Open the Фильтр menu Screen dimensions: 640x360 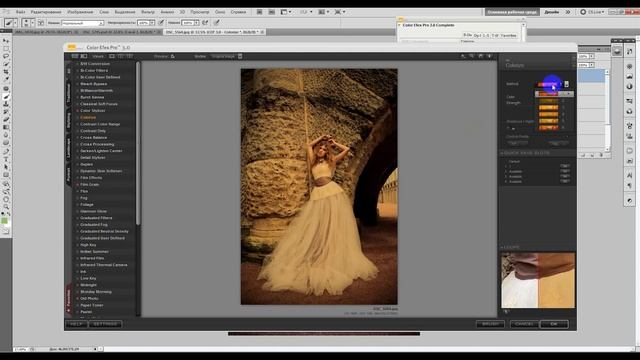[148, 12]
